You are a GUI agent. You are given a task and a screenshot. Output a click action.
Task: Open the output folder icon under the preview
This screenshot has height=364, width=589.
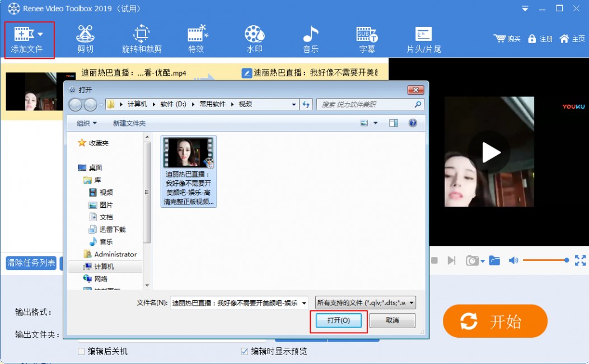[494, 260]
